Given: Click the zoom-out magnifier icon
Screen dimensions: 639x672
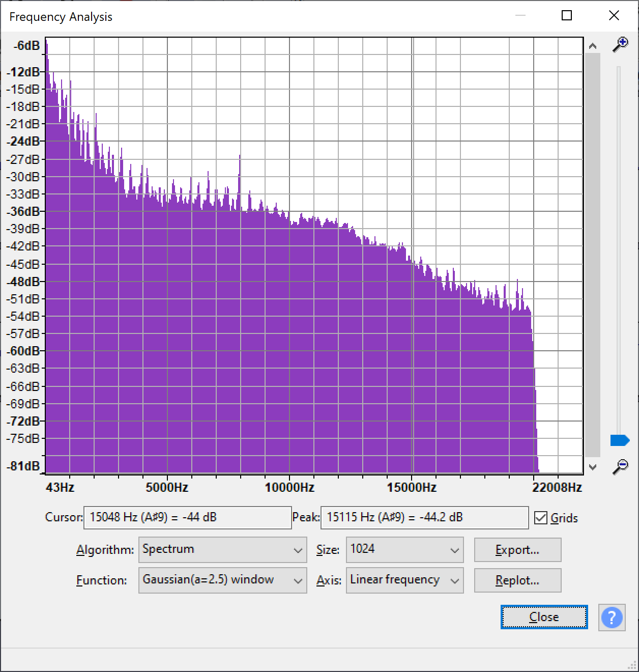Looking at the screenshot, I should (x=621, y=465).
